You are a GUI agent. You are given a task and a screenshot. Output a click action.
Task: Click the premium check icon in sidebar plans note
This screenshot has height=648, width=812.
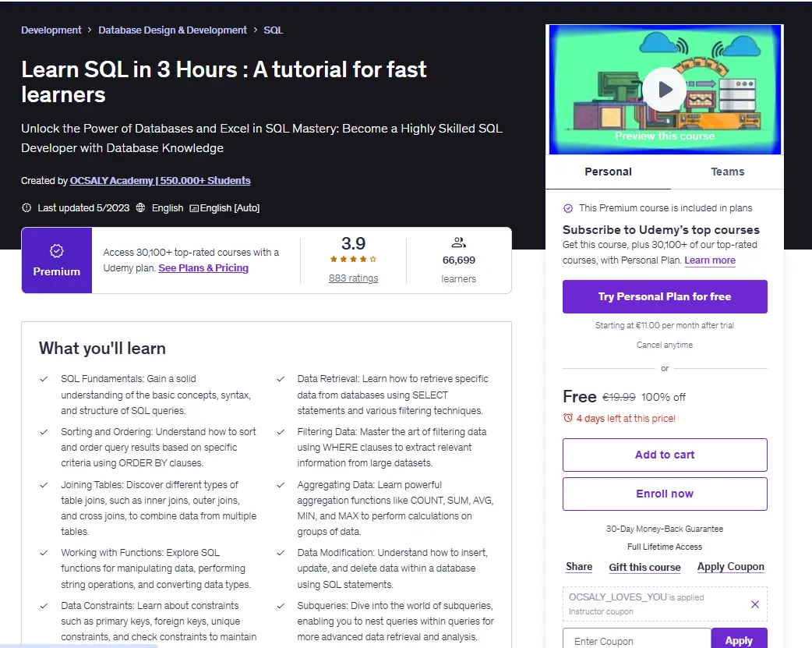click(568, 208)
